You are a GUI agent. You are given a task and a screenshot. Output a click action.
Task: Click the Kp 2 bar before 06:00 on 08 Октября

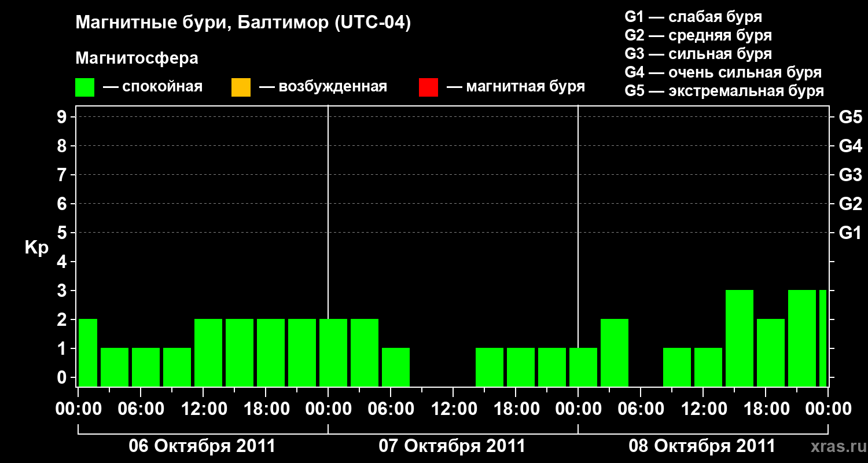click(615, 352)
